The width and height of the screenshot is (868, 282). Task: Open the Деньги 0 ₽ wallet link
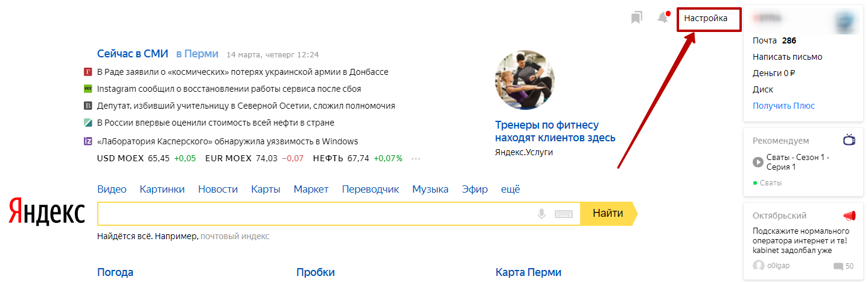point(774,73)
